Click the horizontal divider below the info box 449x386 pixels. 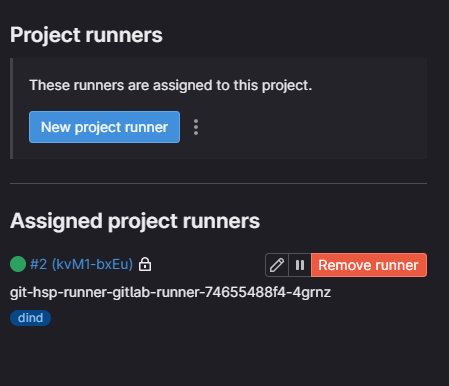click(x=218, y=183)
